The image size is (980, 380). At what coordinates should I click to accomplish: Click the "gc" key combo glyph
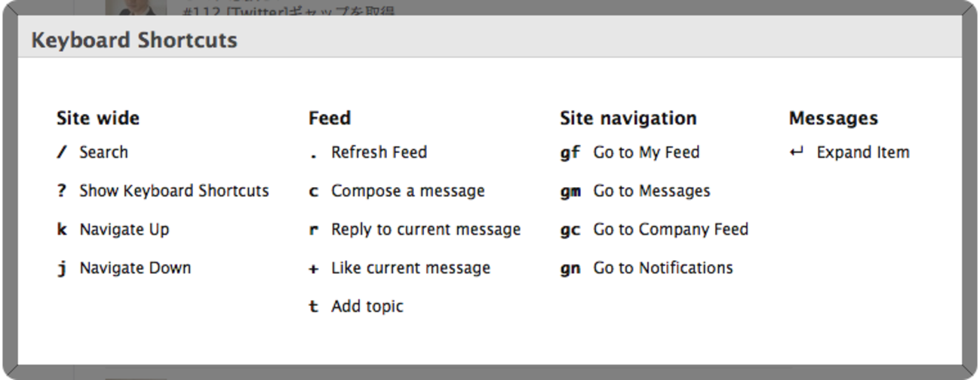point(570,230)
